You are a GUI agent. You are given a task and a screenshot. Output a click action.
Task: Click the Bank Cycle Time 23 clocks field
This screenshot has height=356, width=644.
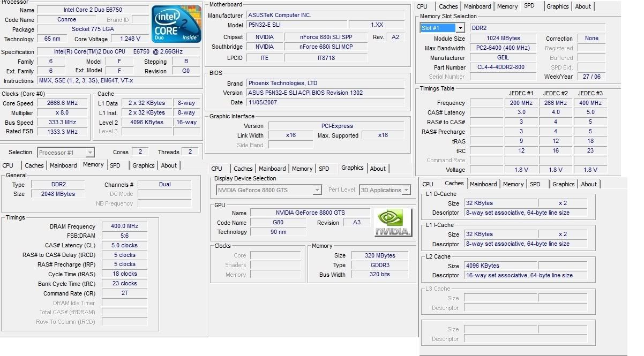(x=125, y=284)
